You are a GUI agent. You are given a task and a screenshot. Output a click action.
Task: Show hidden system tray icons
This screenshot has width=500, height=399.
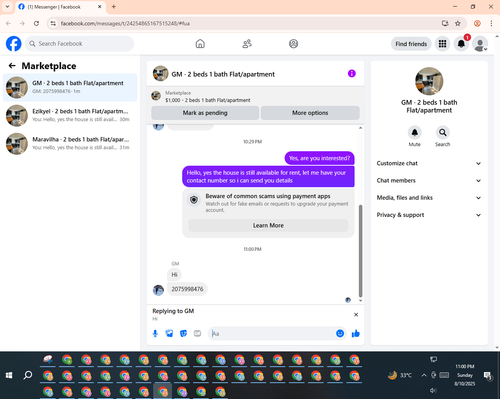click(x=424, y=375)
